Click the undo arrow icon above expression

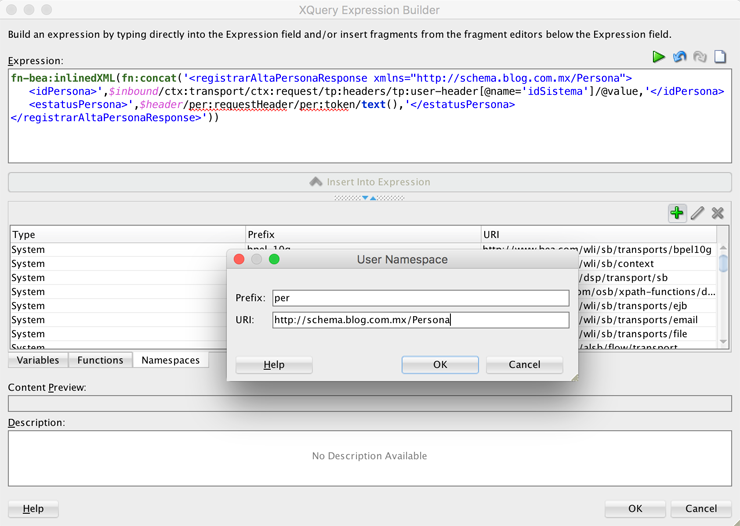point(680,57)
